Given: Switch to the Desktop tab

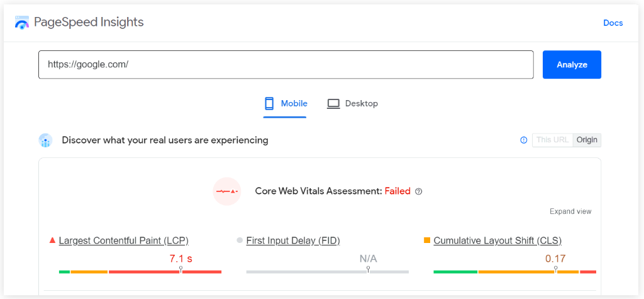Looking at the screenshot, I should click(x=352, y=104).
